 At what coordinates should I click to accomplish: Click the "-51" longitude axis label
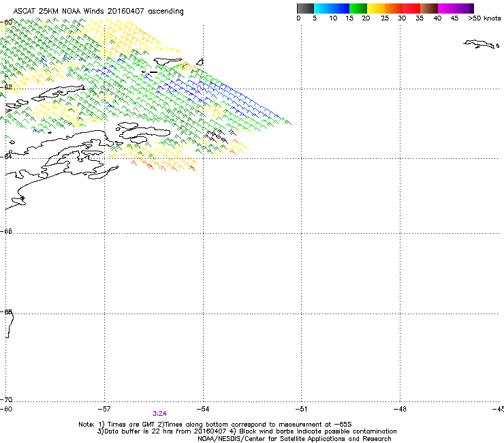coord(301,409)
